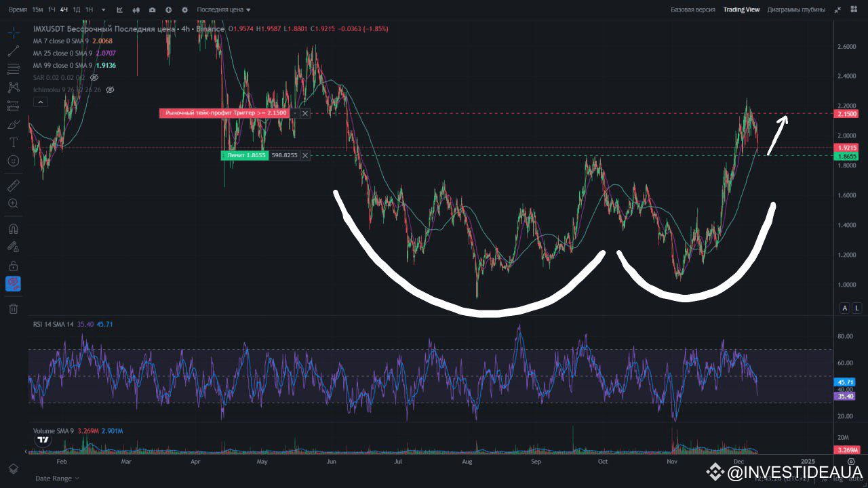Open chart settings via the gear icon
The width and height of the screenshot is (868, 488).
point(184,10)
